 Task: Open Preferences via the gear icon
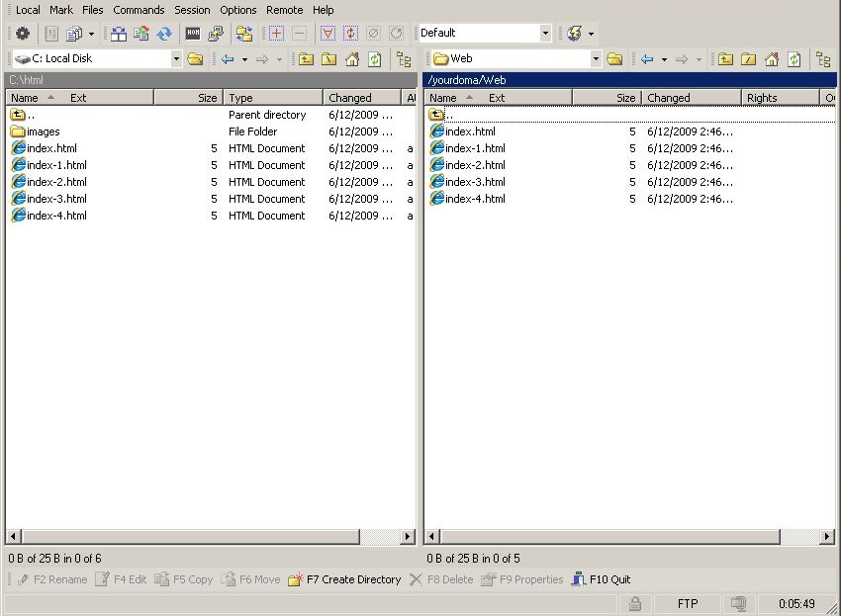22,34
